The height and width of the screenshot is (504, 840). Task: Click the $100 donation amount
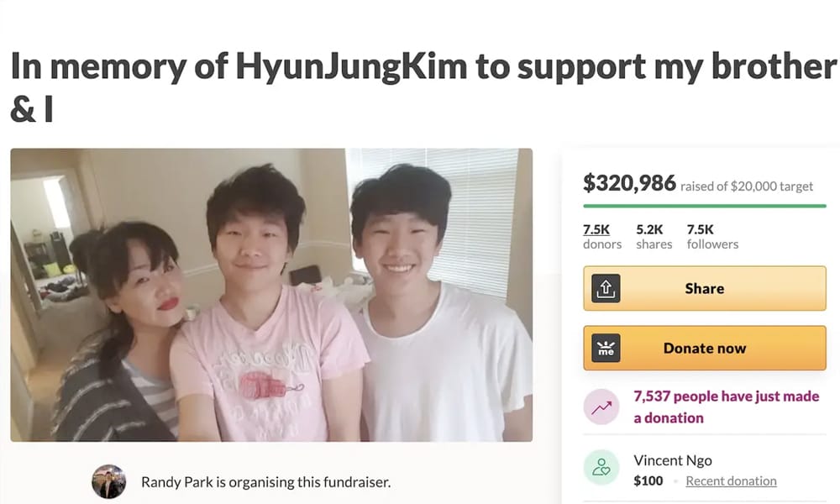pyautogui.click(x=648, y=481)
